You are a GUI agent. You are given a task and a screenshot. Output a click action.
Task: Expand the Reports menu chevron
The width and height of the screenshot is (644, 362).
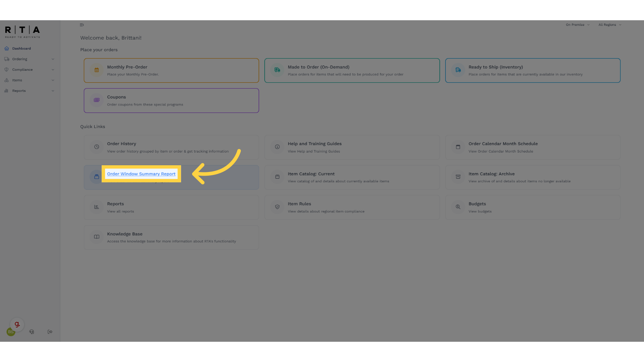[x=53, y=91]
